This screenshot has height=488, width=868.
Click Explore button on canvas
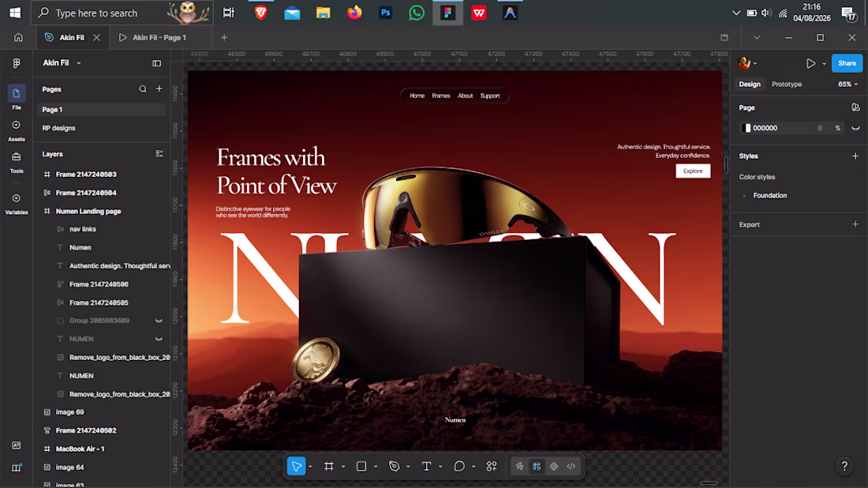click(693, 171)
